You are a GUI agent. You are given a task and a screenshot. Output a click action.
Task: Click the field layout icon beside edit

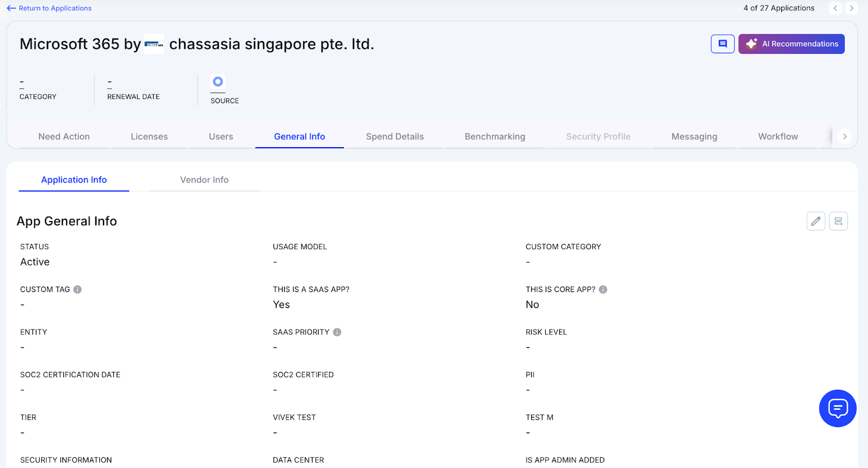[838, 221]
